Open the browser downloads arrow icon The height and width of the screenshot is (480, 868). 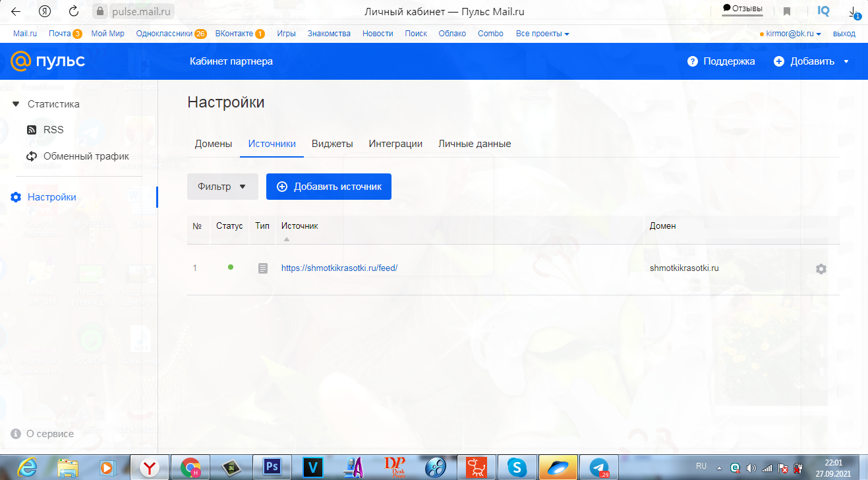[854, 12]
